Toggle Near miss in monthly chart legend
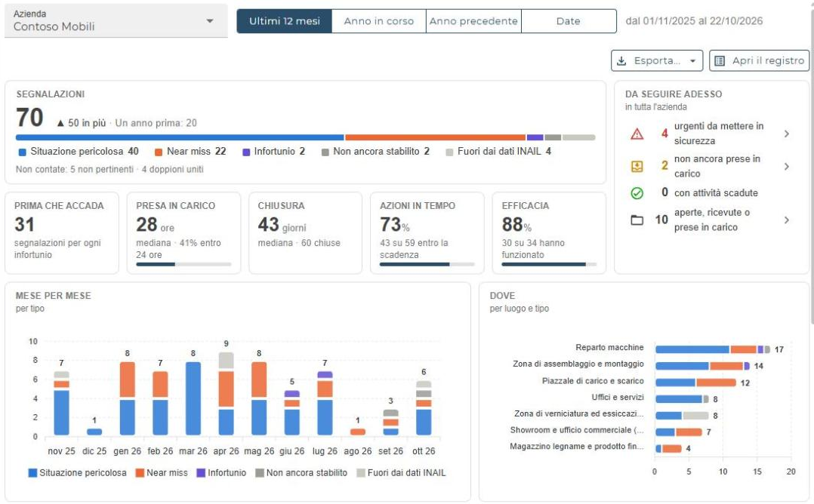 tap(162, 473)
